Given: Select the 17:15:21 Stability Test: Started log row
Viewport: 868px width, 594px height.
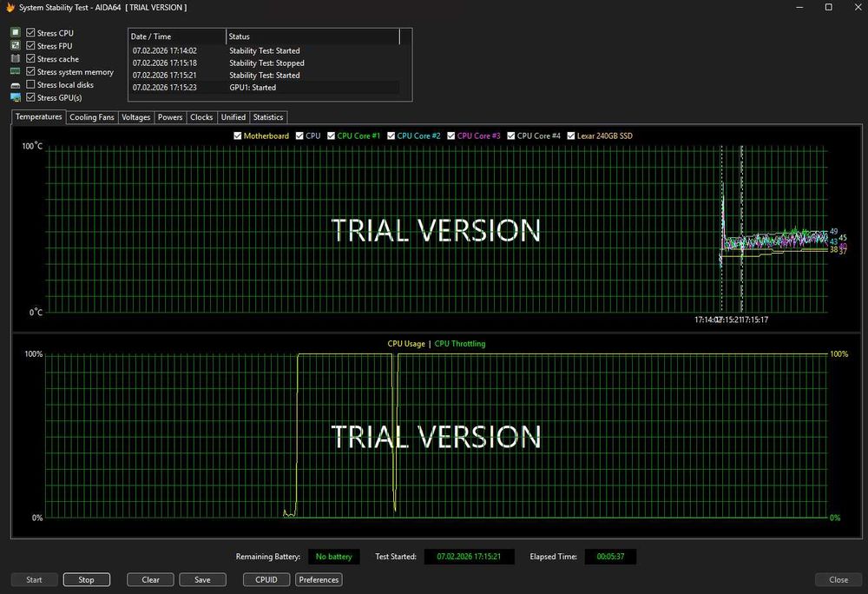Looking at the screenshot, I should (x=264, y=76).
